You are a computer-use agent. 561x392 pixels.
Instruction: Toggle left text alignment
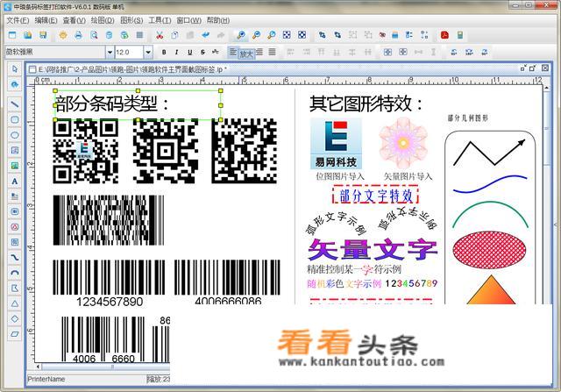[233, 53]
